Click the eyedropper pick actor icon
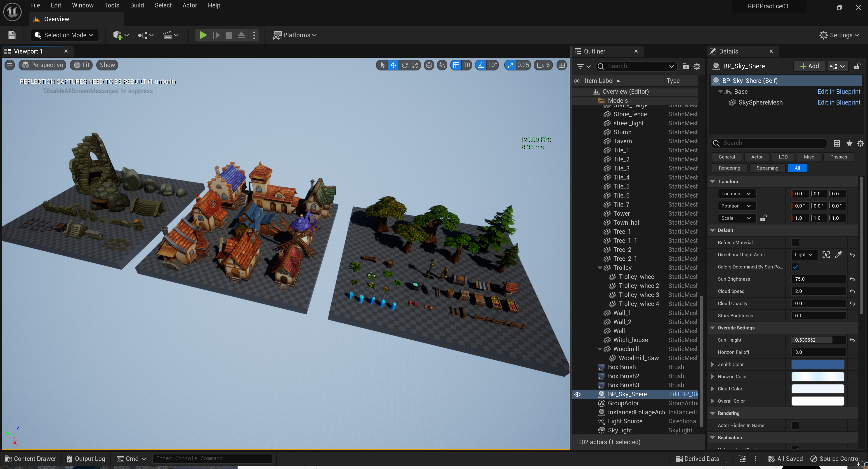The height and width of the screenshot is (469, 868). tap(838, 254)
